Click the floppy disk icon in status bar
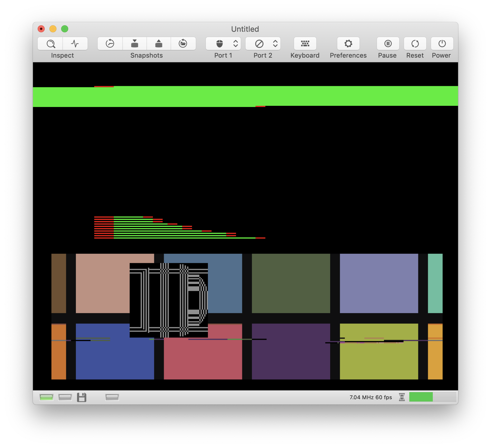 pos(82,397)
